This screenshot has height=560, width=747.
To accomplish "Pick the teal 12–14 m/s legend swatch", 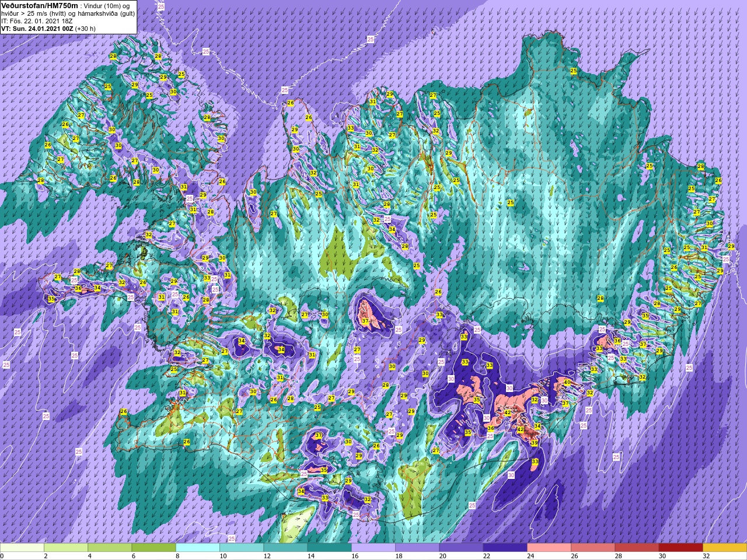I will (x=285, y=548).
